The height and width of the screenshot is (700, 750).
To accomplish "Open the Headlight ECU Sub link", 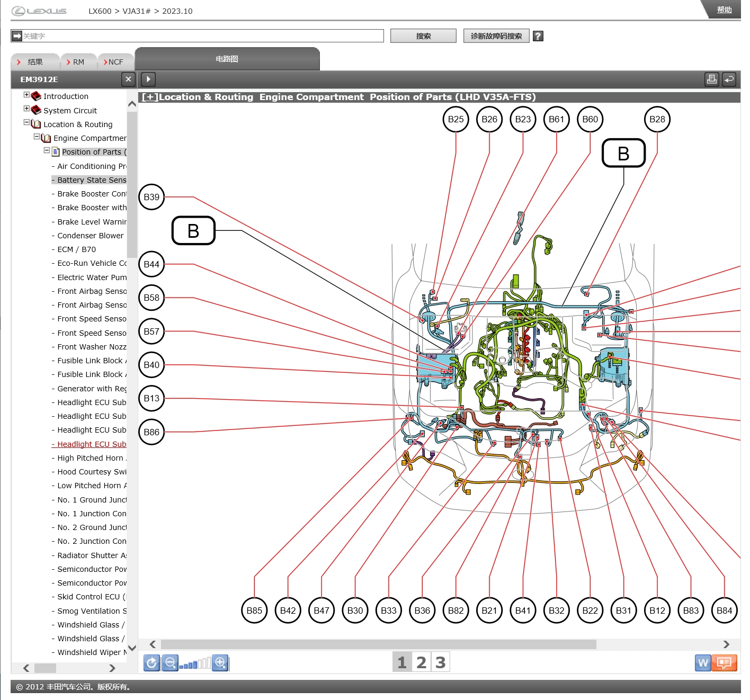I will click(x=91, y=444).
